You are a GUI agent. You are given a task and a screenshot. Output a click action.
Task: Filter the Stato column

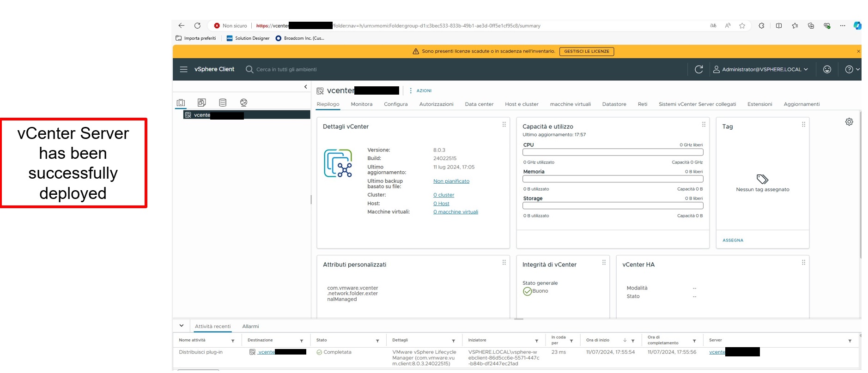coord(377,341)
